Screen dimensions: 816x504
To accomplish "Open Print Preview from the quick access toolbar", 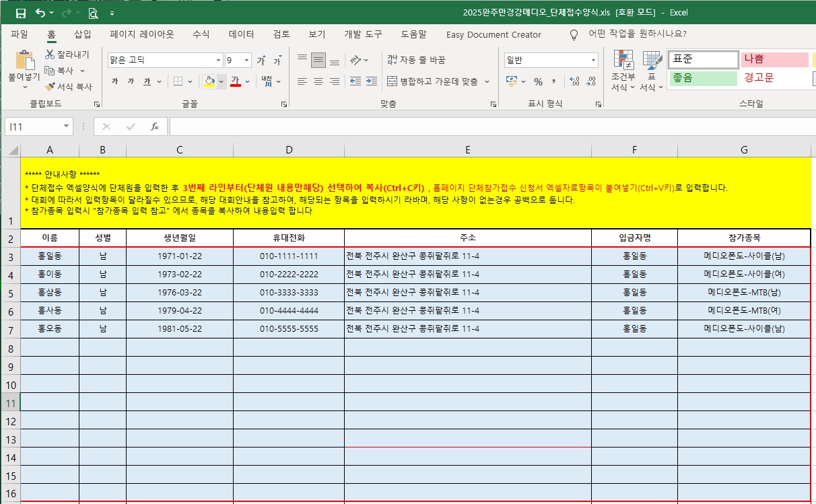I will tap(92, 13).
